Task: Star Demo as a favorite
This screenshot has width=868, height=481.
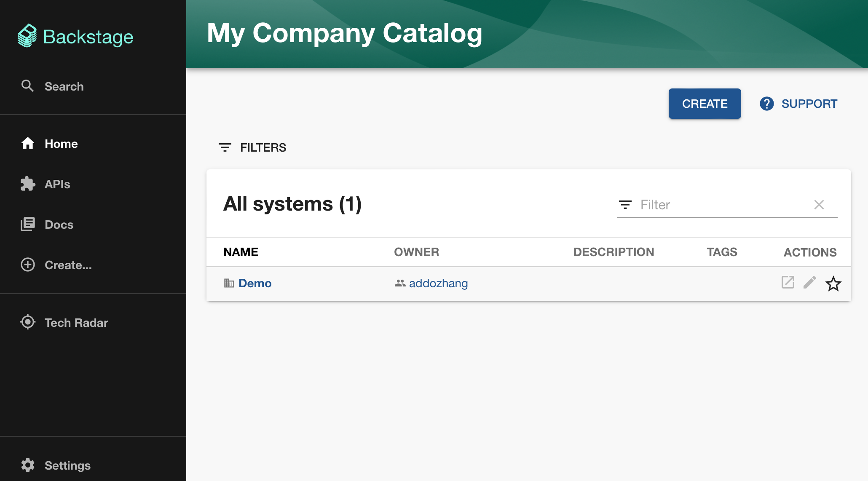Action: (x=833, y=283)
